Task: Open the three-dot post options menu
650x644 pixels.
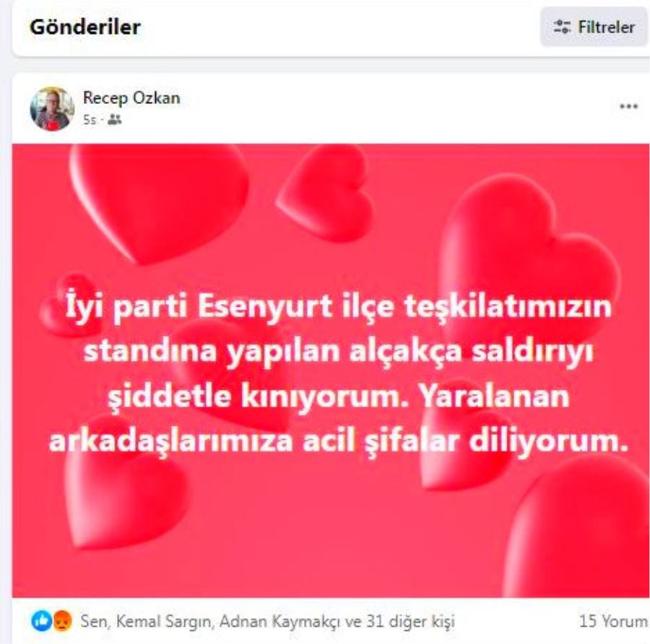Action: click(x=628, y=107)
